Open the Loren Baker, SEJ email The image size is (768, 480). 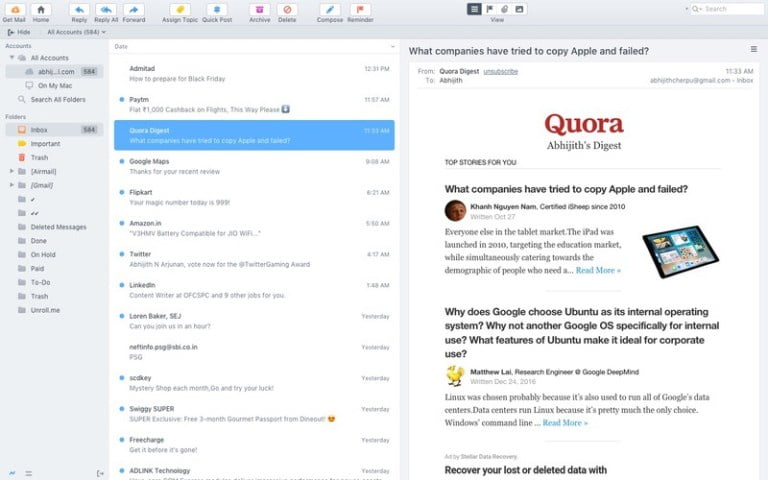tap(254, 321)
